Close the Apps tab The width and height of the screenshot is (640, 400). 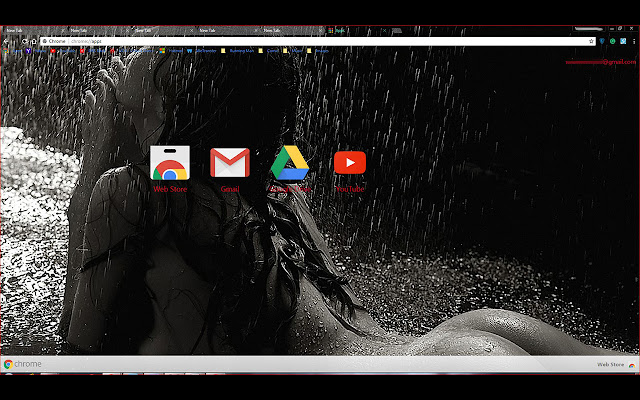pyautogui.click(x=384, y=30)
